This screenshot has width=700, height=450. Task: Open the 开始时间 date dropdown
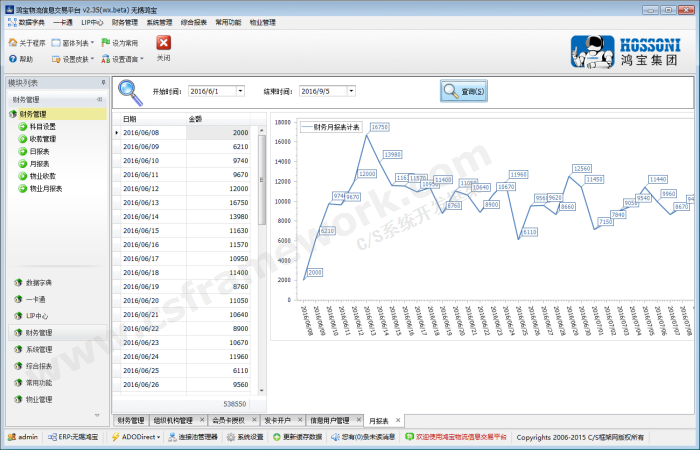click(240, 91)
